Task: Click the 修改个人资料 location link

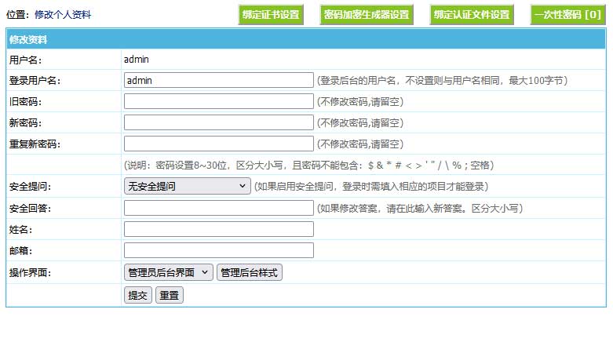Action: pyautogui.click(x=63, y=15)
